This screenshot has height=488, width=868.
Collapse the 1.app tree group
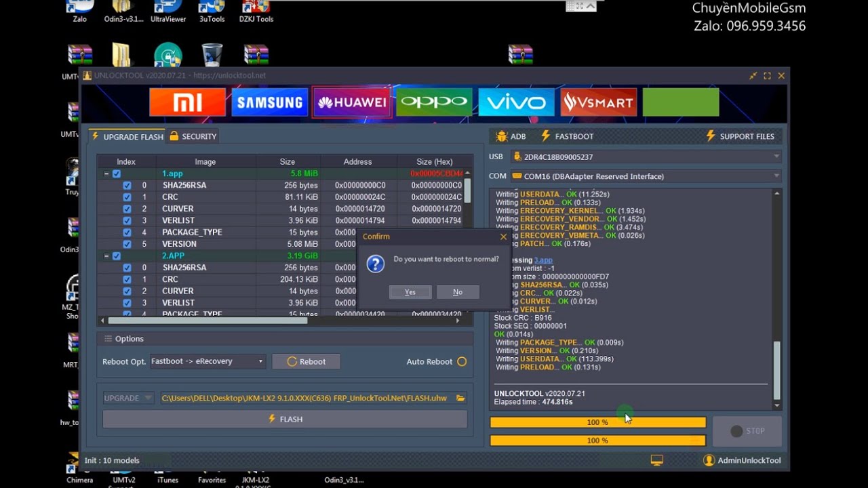pos(106,174)
